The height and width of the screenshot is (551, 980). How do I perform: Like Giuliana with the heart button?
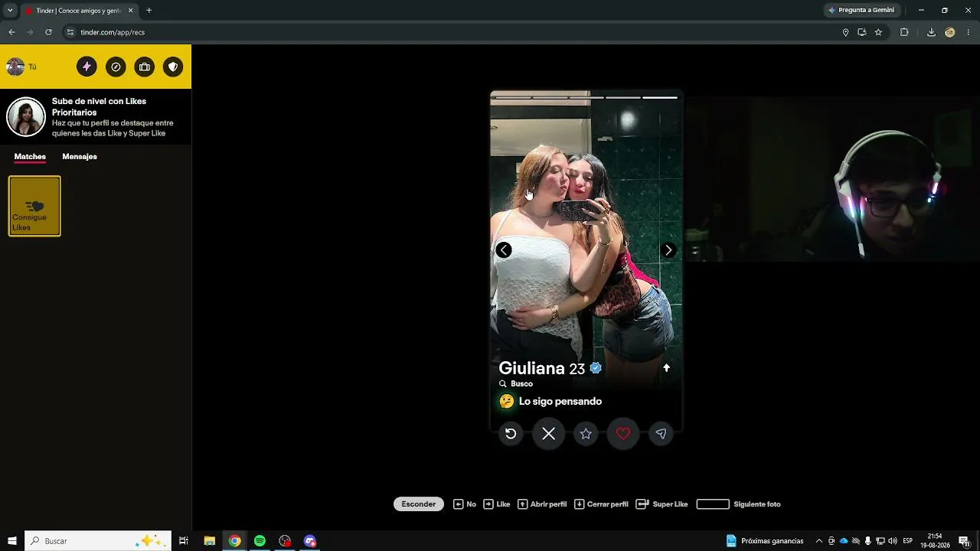(x=623, y=434)
